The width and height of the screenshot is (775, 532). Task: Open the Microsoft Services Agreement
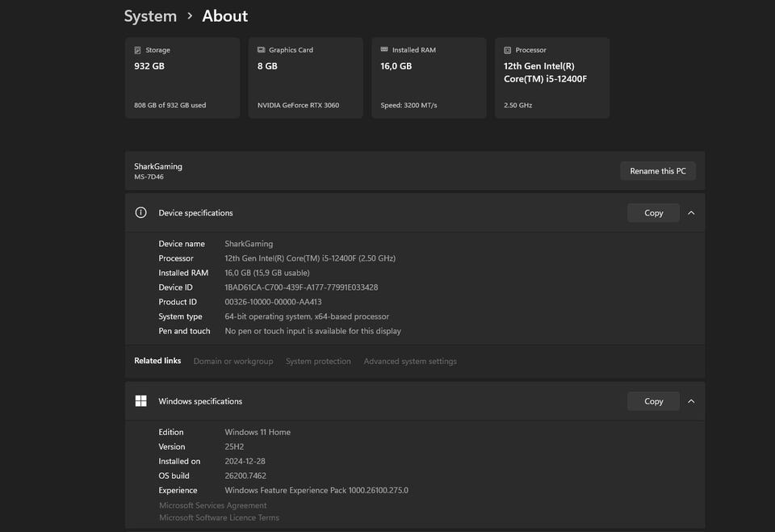212,505
